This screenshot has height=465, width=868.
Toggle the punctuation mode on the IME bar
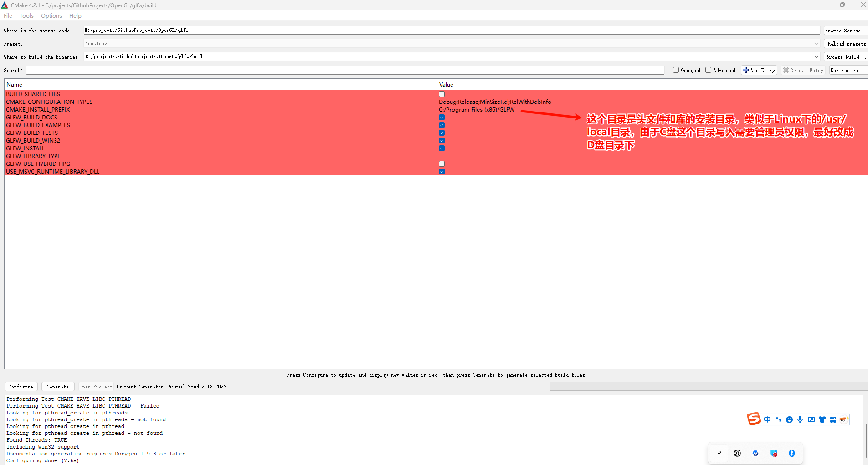pos(778,419)
